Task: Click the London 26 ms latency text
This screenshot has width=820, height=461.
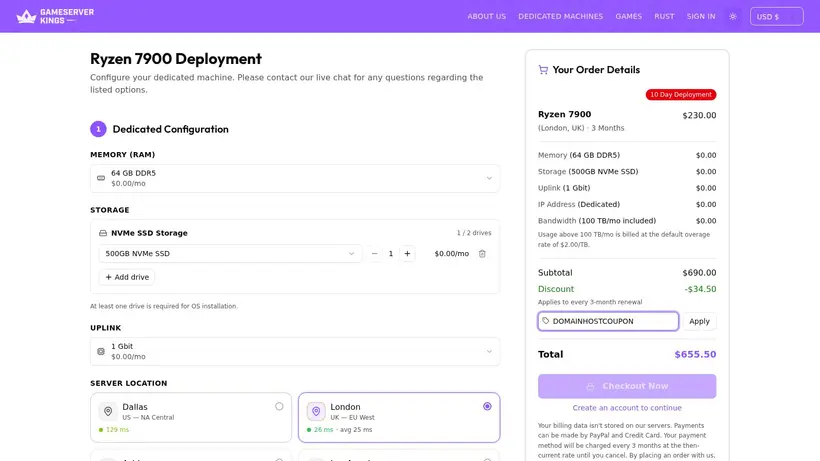Action: tap(323, 430)
